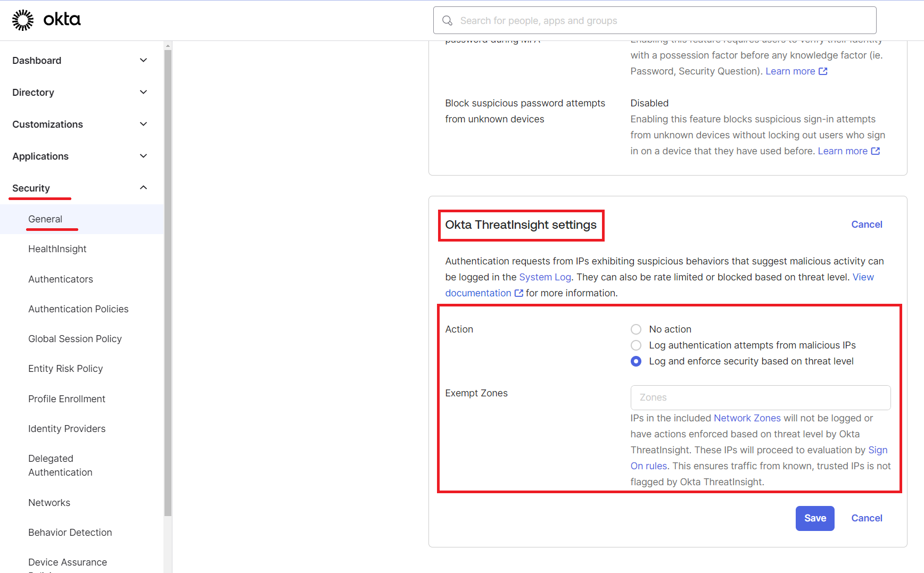Expand the Directory section chevron
This screenshot has height=573, width=924.
pyautogui.click(x=143, y=93)
